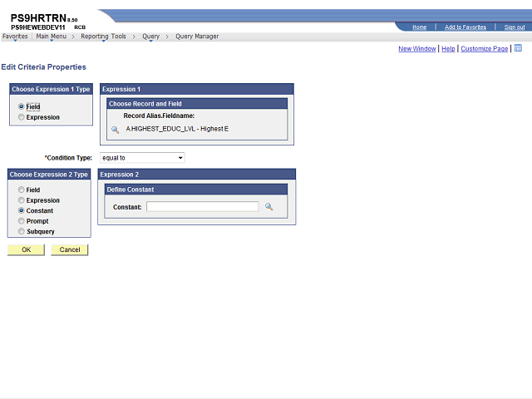Screen dimensions: 532x399
Task: Select the Prompt radio button
Action: coord(22,221)
